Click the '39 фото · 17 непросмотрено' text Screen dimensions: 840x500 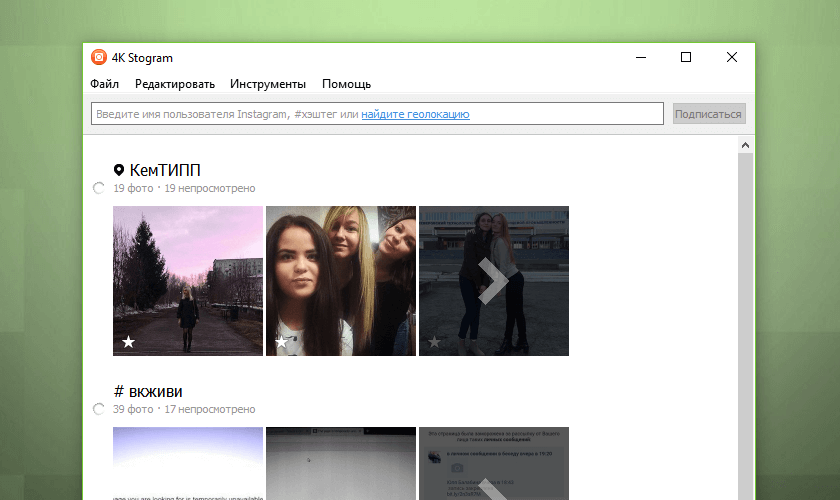[184, 409]
